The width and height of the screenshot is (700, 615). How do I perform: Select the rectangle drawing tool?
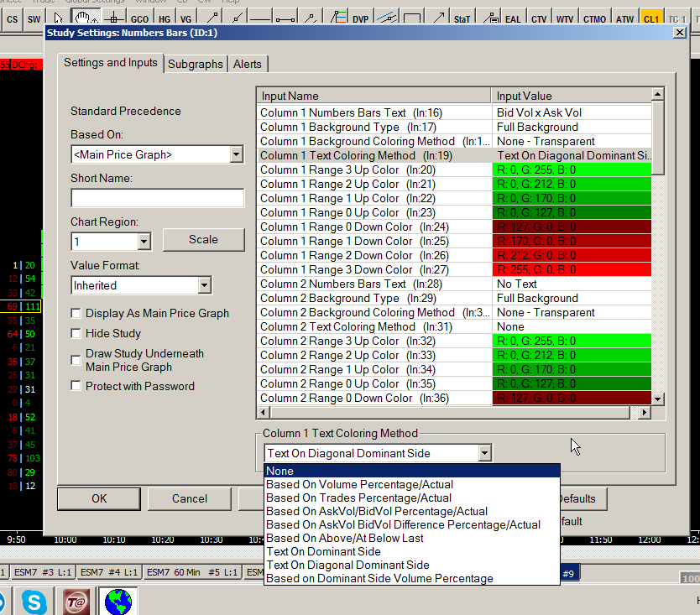pos(411,18)
